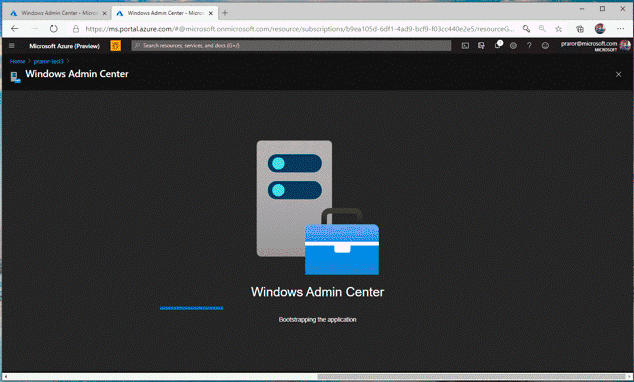634x382 pixels.
Task: Click the browser address bar URL
Action: click(x=300, y=29)
